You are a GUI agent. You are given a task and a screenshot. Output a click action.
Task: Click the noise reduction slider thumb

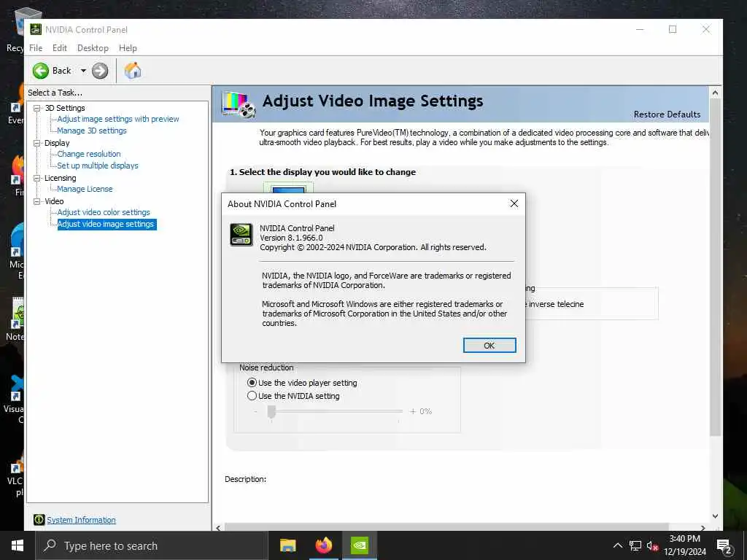click(271, 412)
